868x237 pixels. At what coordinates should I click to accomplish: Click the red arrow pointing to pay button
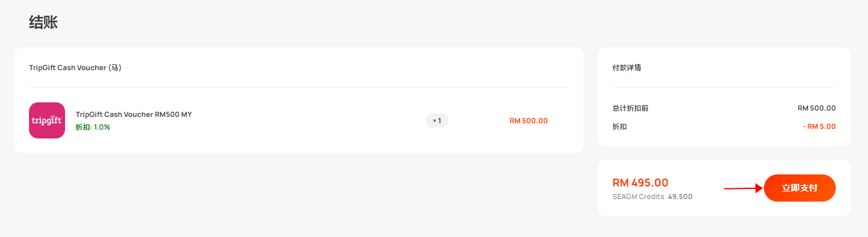tap(744, 188)
